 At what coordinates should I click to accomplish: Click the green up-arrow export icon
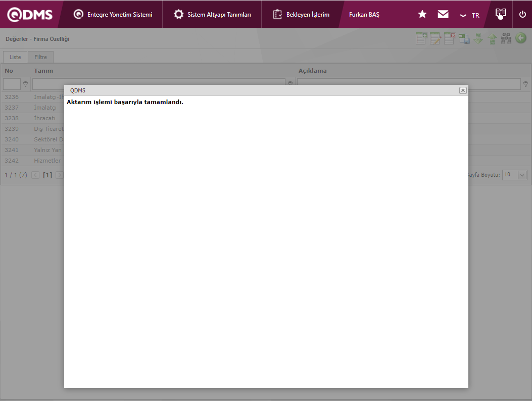[x=492, y=38]
